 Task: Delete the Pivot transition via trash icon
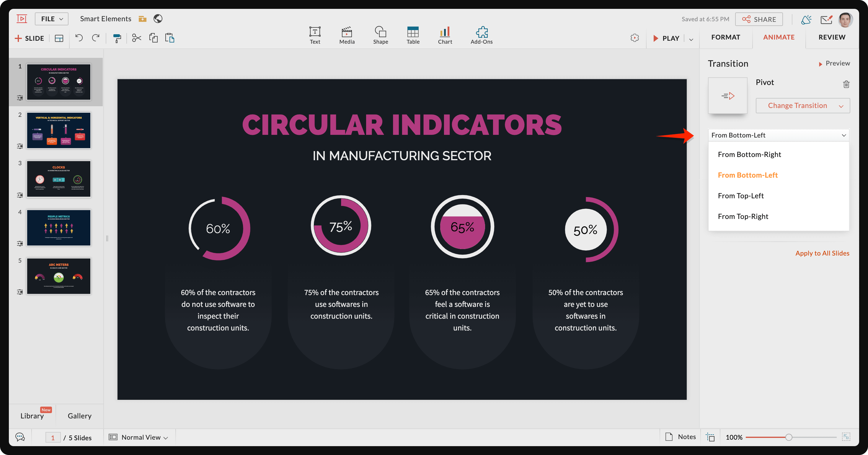(x=846, y=84)
